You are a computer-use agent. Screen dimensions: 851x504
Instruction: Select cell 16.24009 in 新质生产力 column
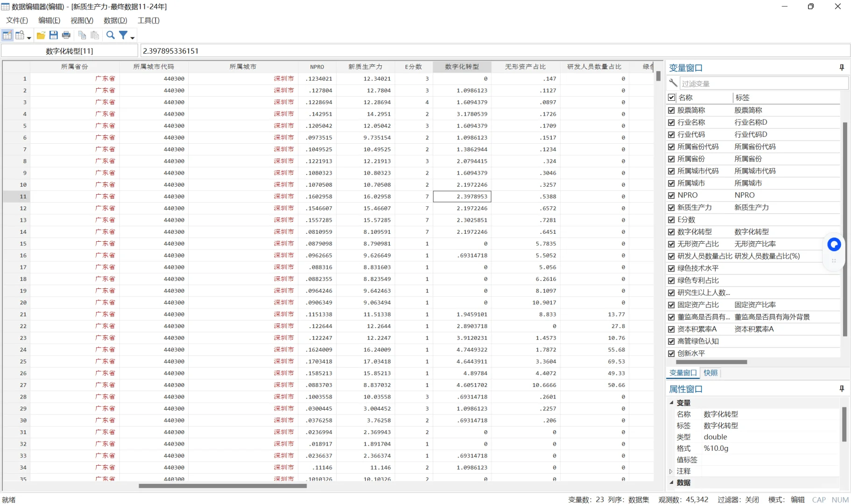click(366, 350)
